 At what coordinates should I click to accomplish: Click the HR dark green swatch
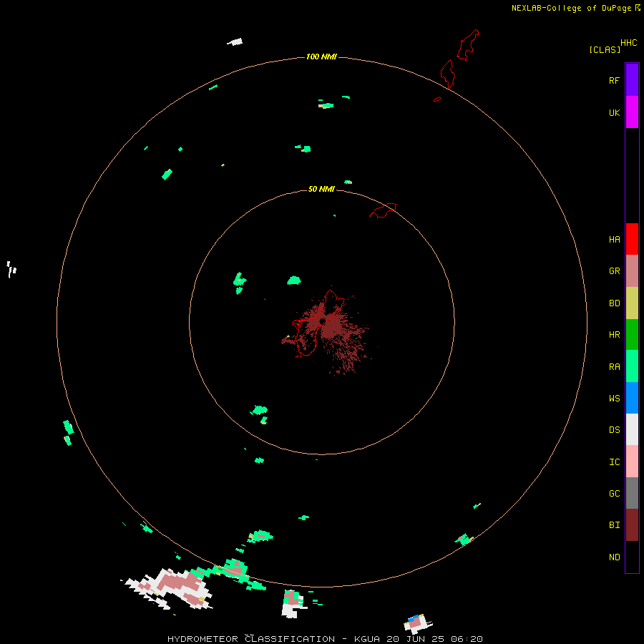(632, 335)
